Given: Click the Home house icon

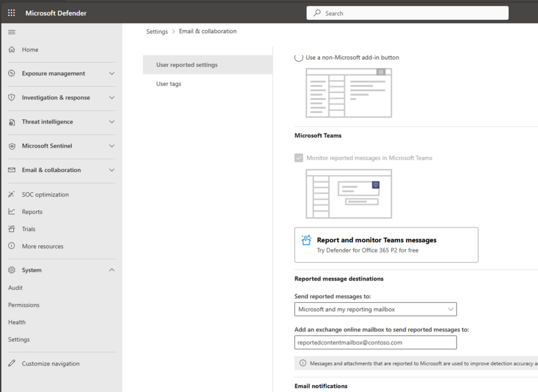Looking at the screenshot, I should (12, 49).
